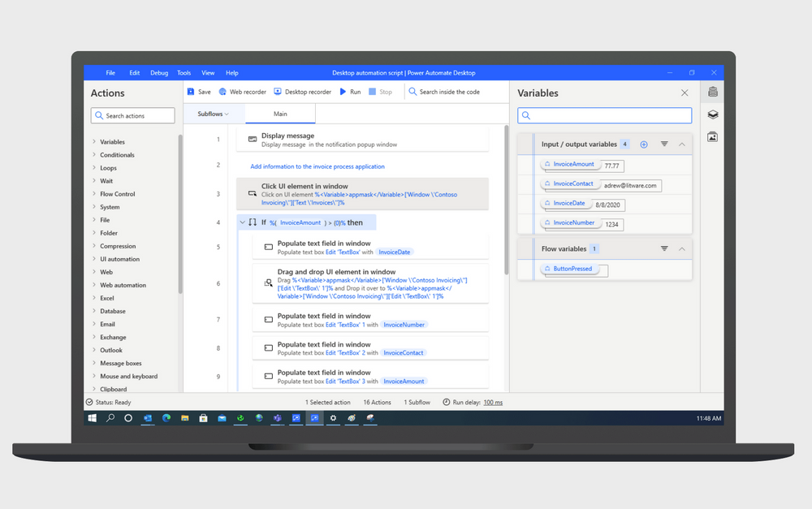Image resolution: width=812 pixels, height=509 pixels.
Task: Click the Search actions input field
Action: click(x=133, y=115)
